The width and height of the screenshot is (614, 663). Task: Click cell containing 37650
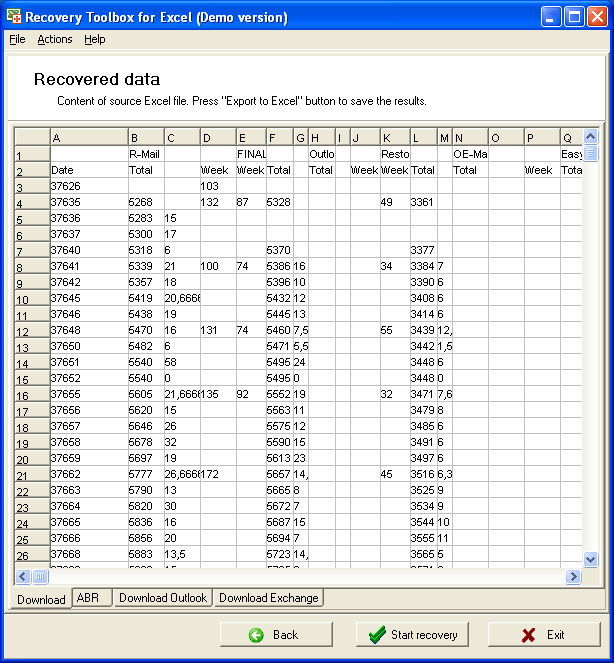89,346
